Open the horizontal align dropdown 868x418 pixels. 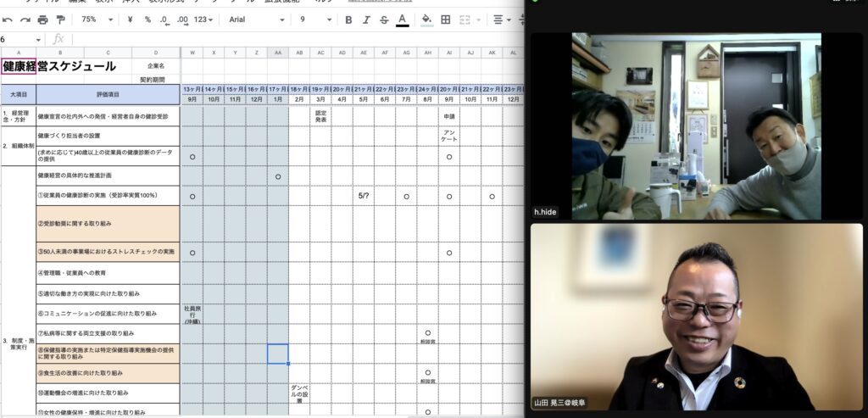[502, 20]
